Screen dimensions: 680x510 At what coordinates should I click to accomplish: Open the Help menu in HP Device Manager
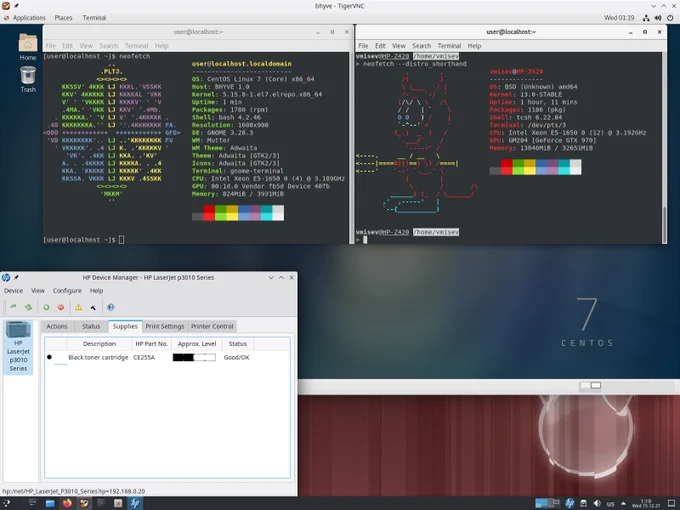96,291
